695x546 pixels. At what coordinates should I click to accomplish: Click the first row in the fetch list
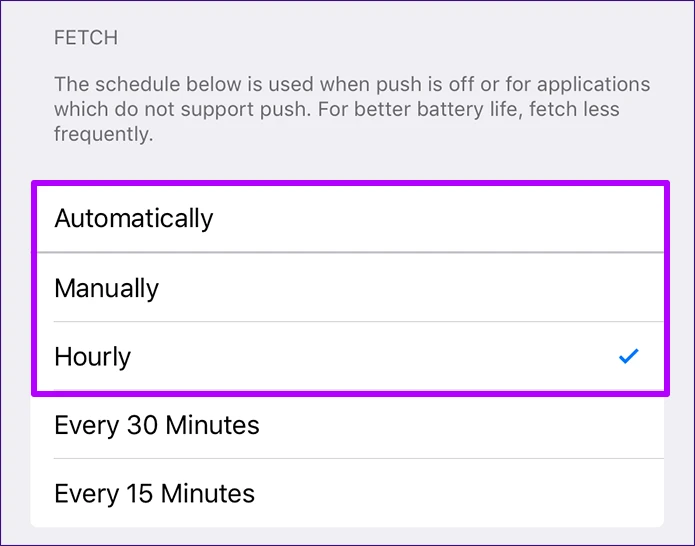pyautogui.click(x=347, y=218)
